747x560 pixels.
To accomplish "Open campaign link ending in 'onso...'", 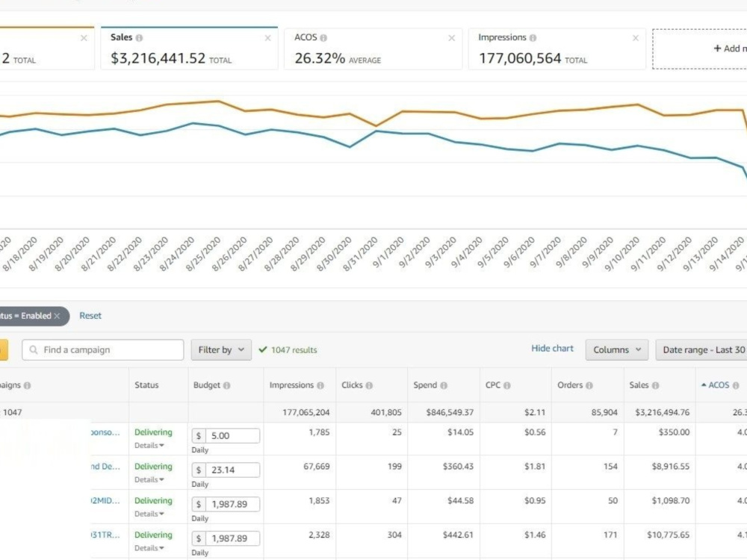I will [105, 432].
